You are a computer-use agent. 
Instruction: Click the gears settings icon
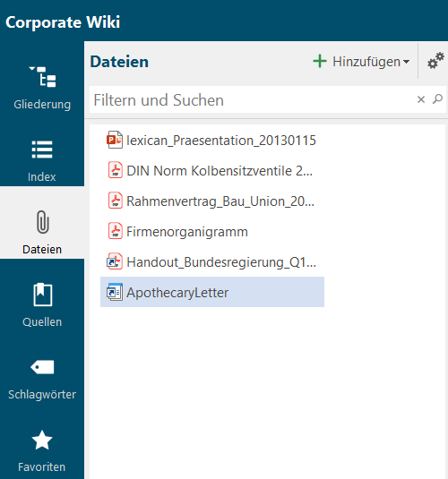(x=435, y=61)
